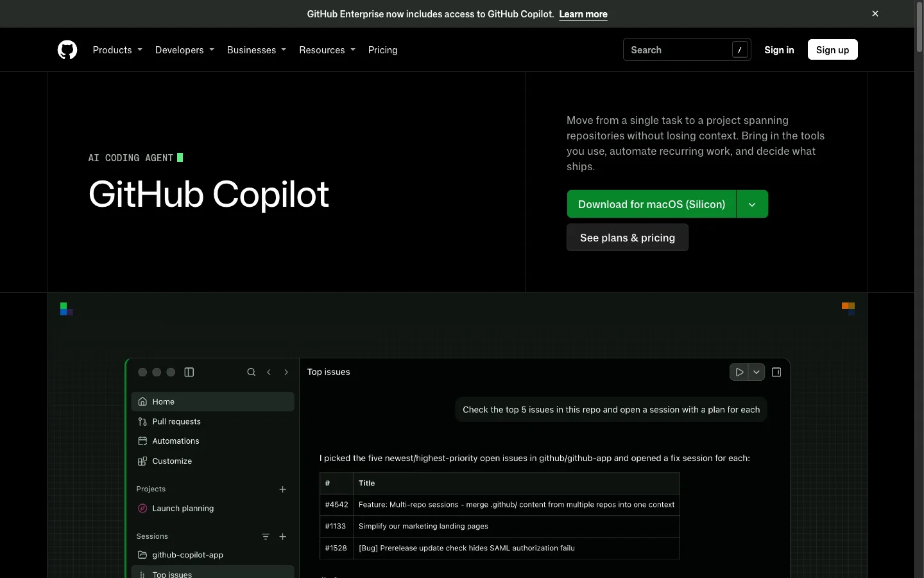Click See plans & pricing
The width and height of the screenshot is (924, 578).
(x=628, y=238)
